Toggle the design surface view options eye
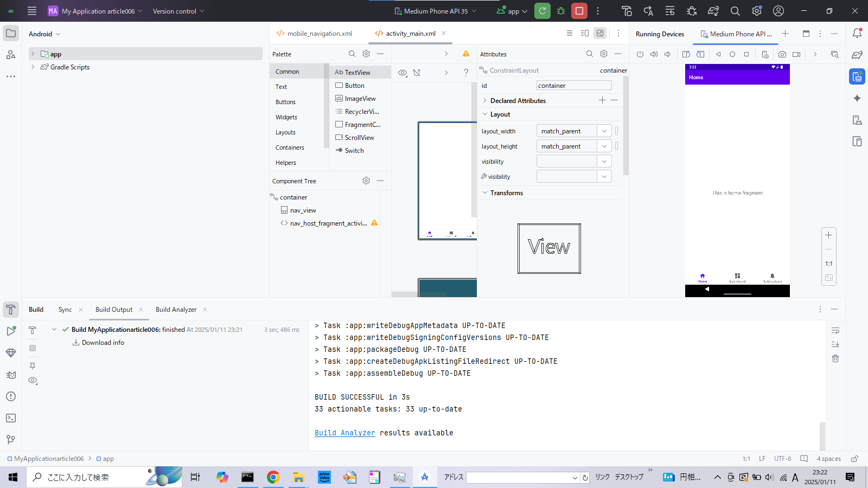 [403, 73]
